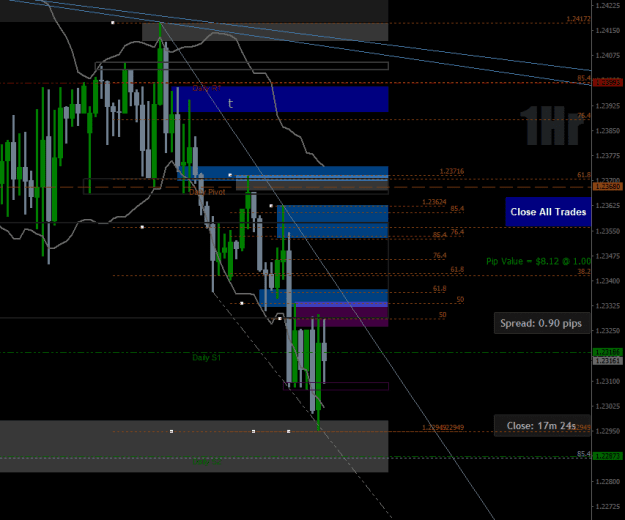
Task: Click the Close: 17m 24s countdown label
Action: [x=541, y=426]
